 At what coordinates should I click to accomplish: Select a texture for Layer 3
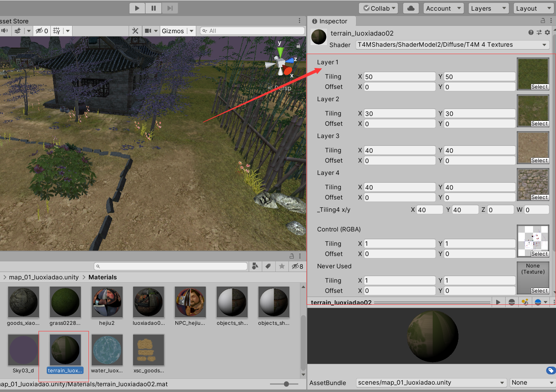tap(539, 161)
